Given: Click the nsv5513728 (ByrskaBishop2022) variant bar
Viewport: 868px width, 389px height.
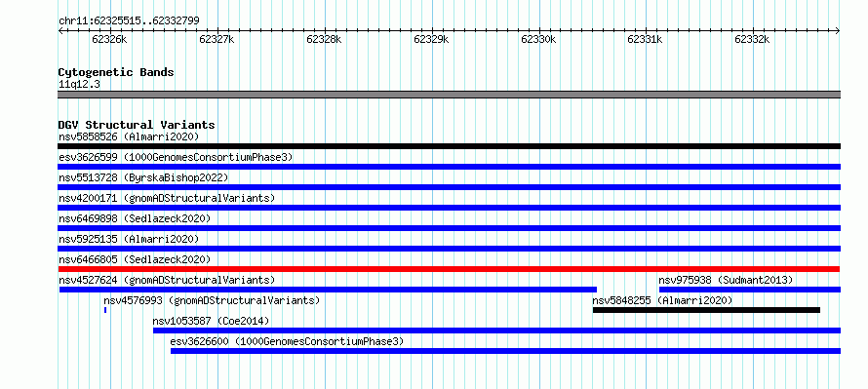Looking at the screenshot, I should point(449,187).
